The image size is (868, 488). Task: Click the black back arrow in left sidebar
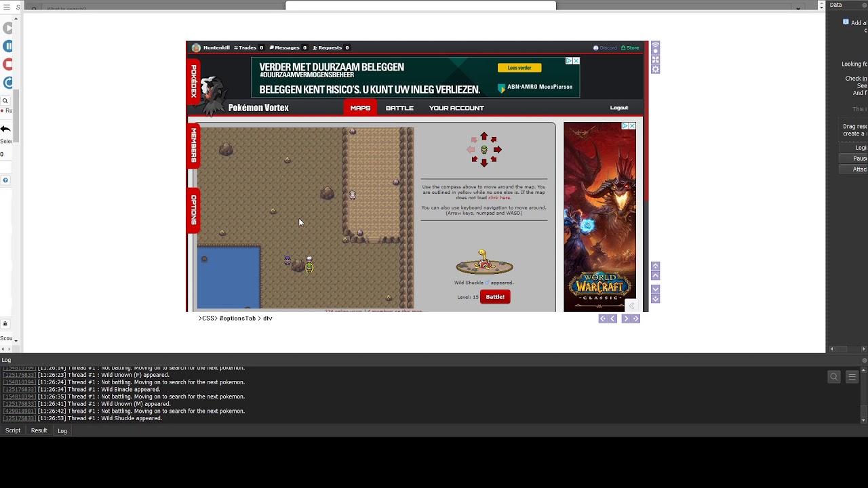point(5,129)
